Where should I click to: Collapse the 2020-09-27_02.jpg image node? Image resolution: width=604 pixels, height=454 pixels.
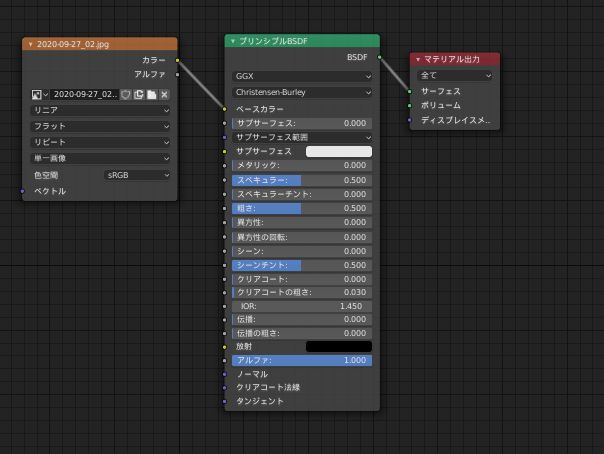point(30,44)
